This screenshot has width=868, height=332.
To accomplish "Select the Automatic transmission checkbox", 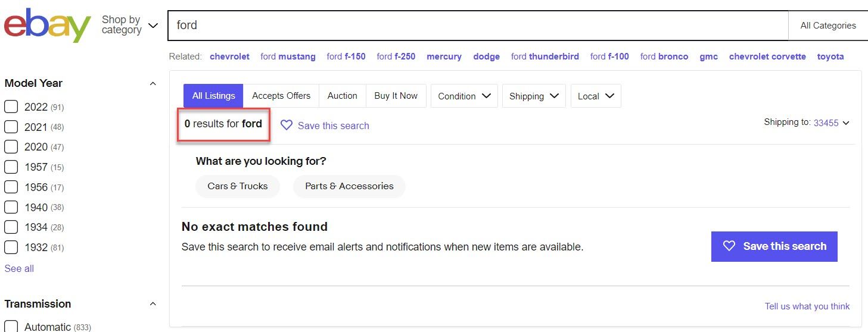I will pos(11,326).
